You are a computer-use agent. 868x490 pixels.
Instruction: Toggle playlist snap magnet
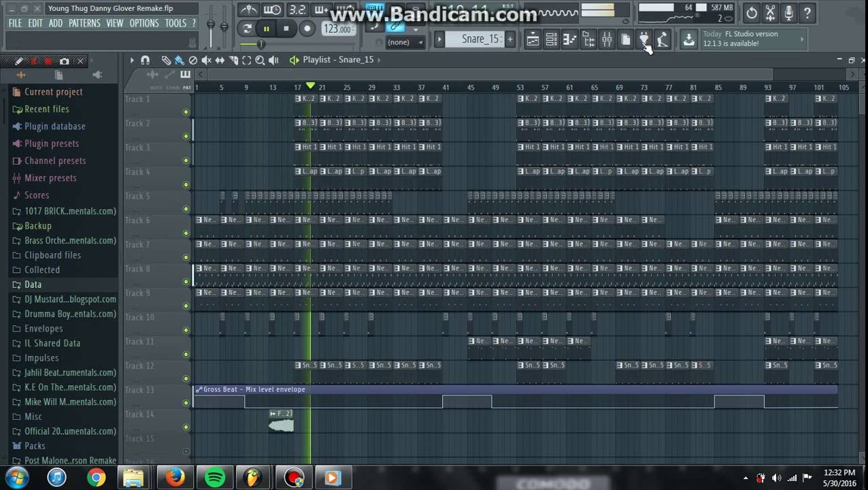(145, 60)
